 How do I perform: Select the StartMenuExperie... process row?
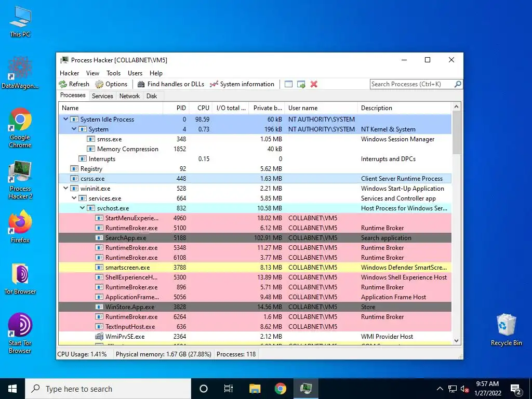(255, 218)
